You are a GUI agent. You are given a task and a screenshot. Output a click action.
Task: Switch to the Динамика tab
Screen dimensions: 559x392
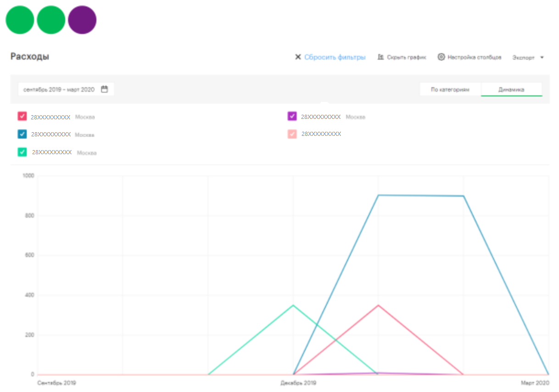coord(511,90)
